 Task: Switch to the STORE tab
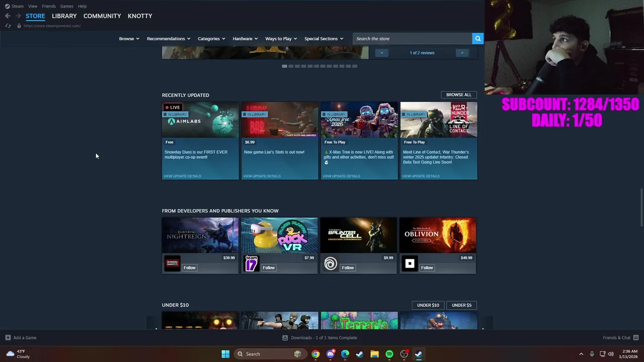point(35,16)
